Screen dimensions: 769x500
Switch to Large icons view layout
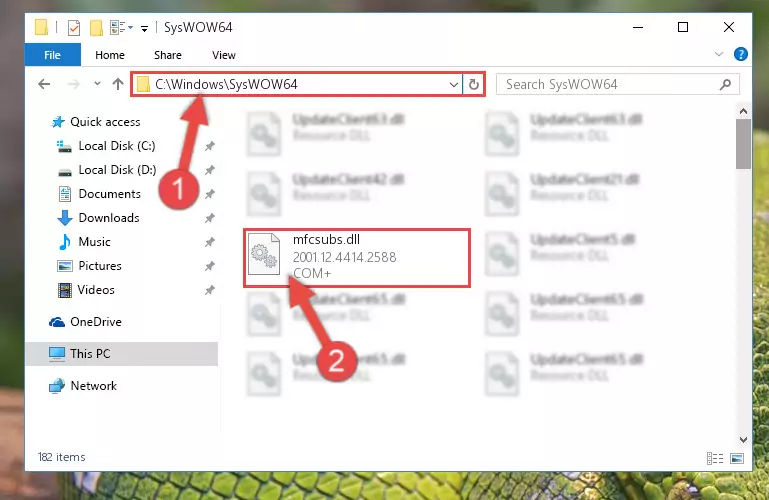coord(737,458)
